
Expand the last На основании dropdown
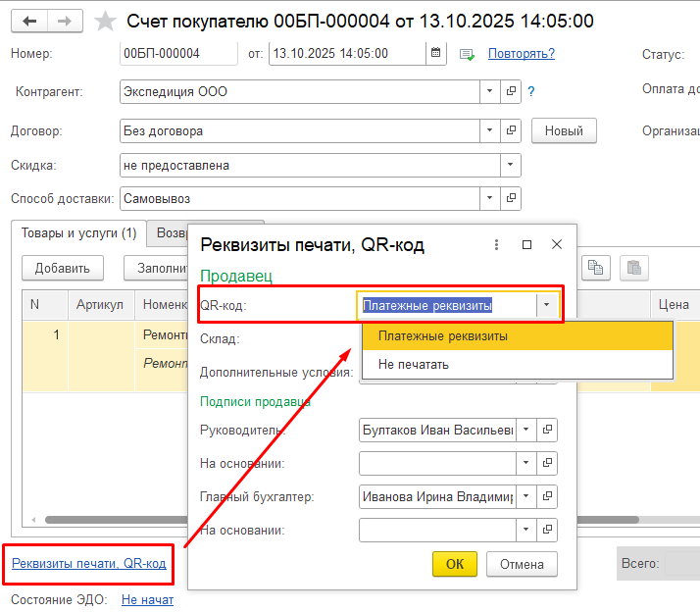526,530
